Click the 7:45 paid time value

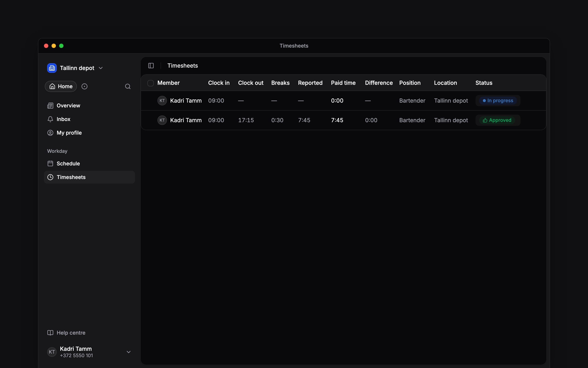click(x=337, y=120)
